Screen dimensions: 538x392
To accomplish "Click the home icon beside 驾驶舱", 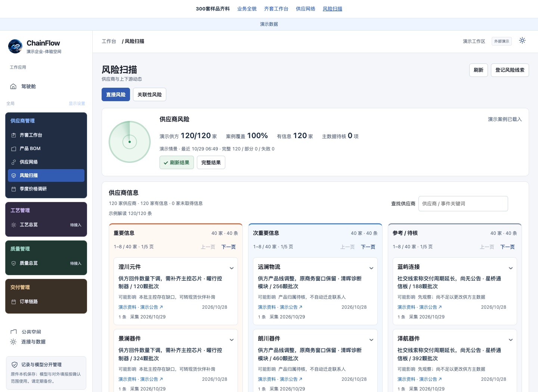I will point(13,87).
